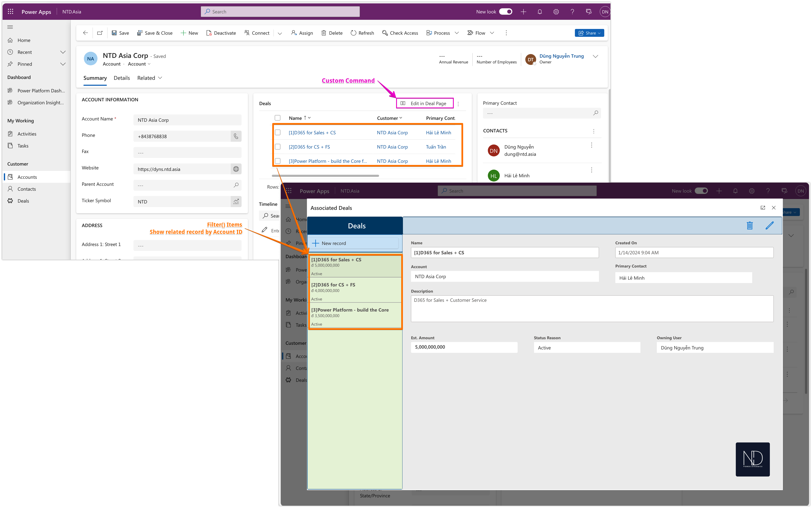Image resolution: width=812 pixels, height=508 pixels.
Task: Open Contacts in the left navigation
Action: (x=27, y=189)
